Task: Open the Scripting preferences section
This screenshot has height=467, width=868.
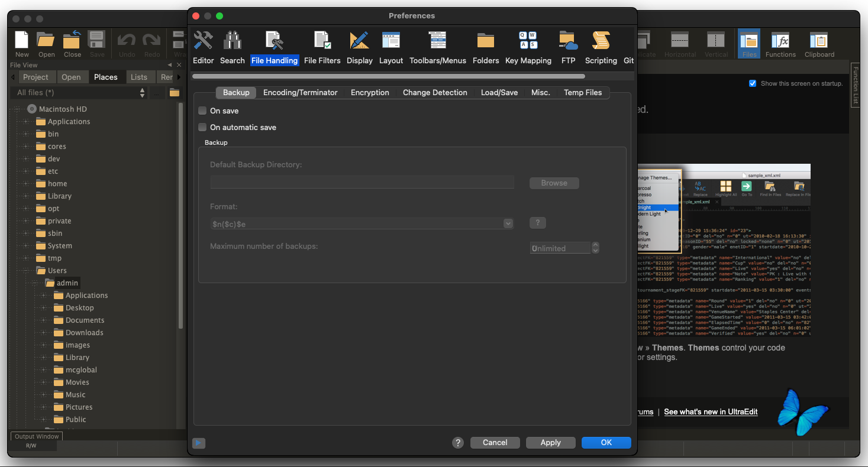Action: (x=601, y=47)
